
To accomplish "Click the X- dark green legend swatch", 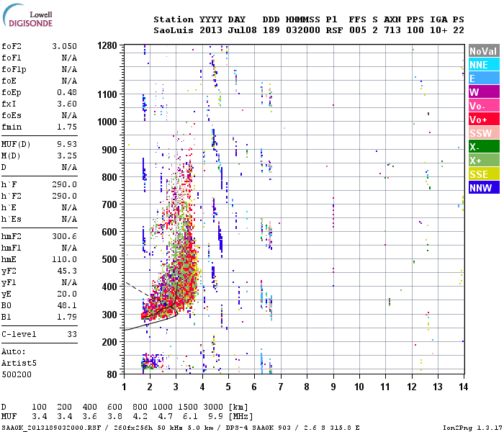I will tap(484, 147).
